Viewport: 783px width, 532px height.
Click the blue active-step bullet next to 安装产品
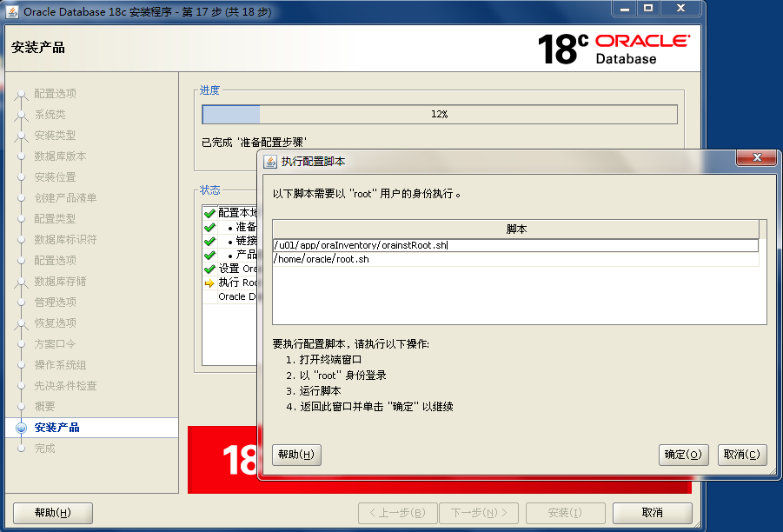coord(21,428)
